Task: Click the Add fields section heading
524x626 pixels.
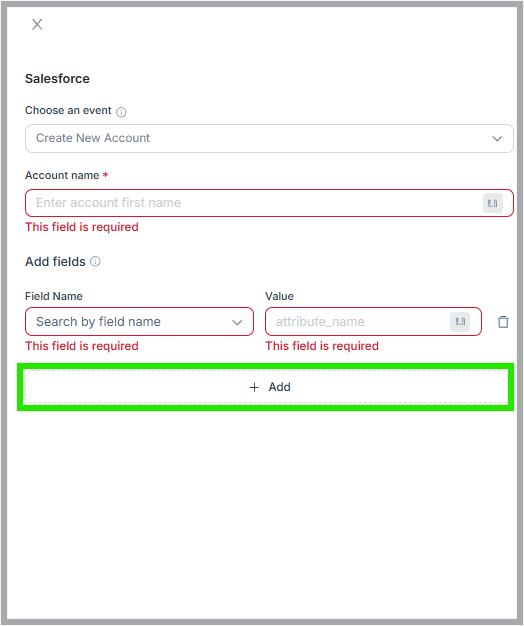Action: 55,261
